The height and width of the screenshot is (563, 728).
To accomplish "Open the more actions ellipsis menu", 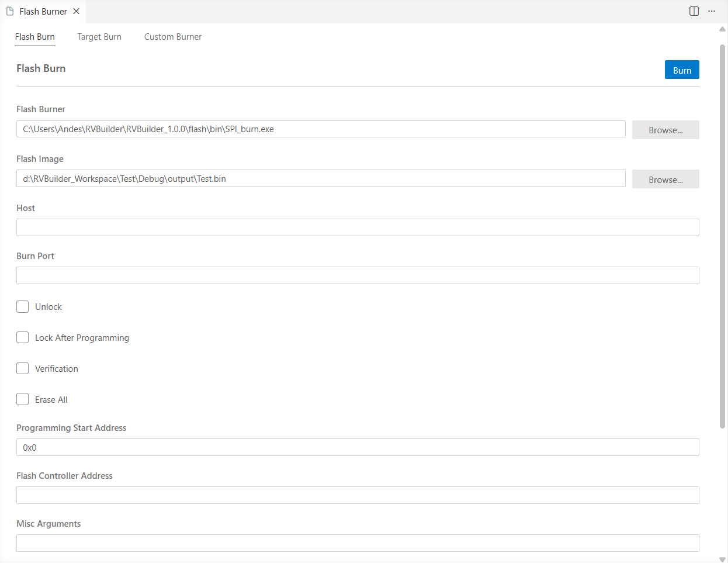I will [x=712, y=11].
